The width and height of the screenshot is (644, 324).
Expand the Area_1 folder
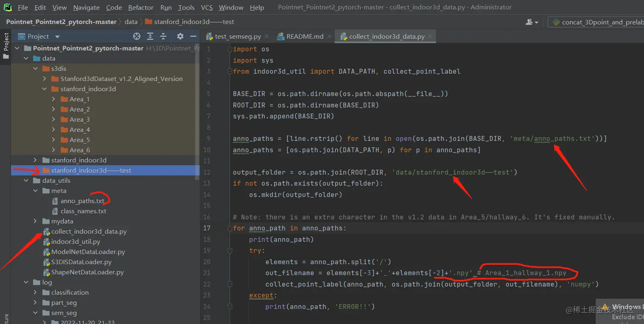(53, 99)
